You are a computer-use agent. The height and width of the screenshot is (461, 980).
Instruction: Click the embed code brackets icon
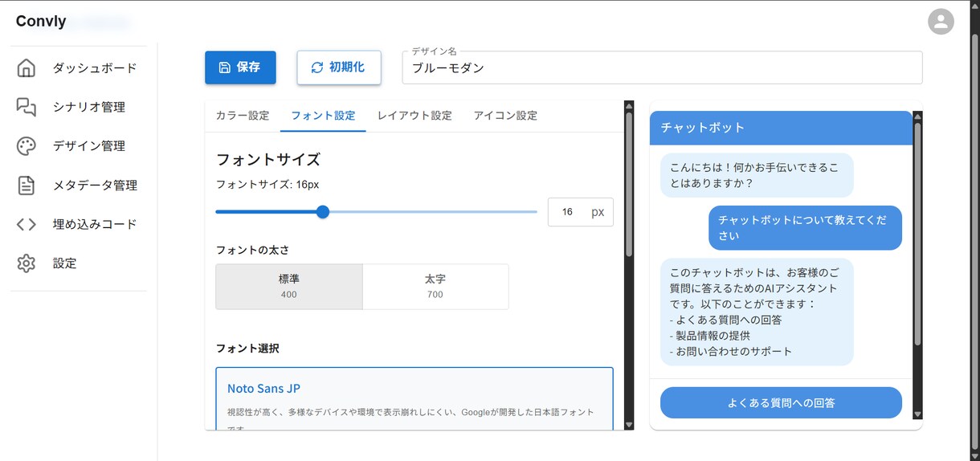click(x=27, y=224)
